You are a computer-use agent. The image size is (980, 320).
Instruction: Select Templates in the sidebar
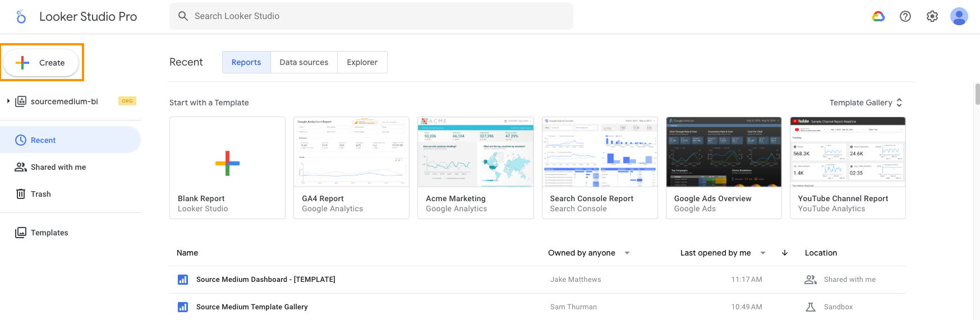click(70, 233)
